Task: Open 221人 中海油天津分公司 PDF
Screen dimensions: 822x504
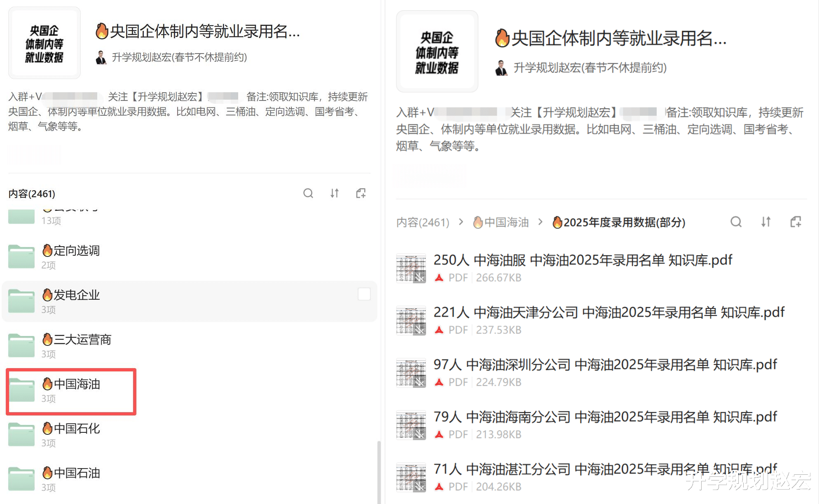Action: point(609,313)
